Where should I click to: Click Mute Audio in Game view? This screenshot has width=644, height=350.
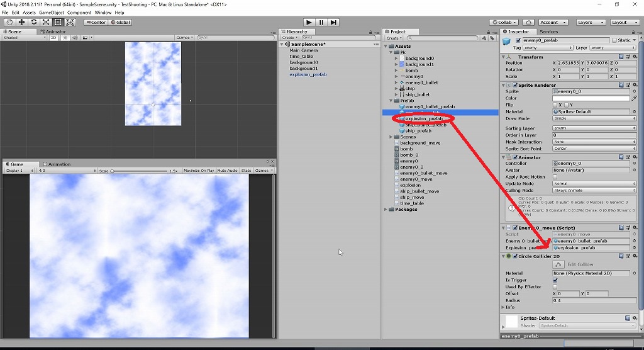[x=227, y=170]
